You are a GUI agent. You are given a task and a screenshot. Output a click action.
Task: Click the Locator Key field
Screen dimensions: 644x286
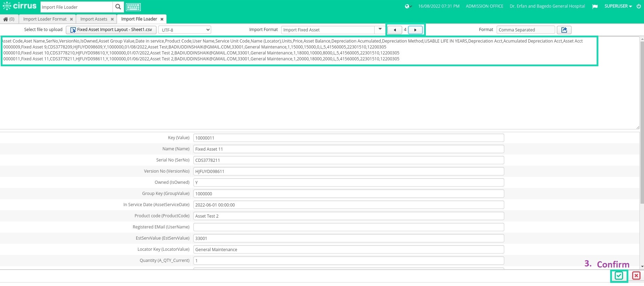pos(348,249)
